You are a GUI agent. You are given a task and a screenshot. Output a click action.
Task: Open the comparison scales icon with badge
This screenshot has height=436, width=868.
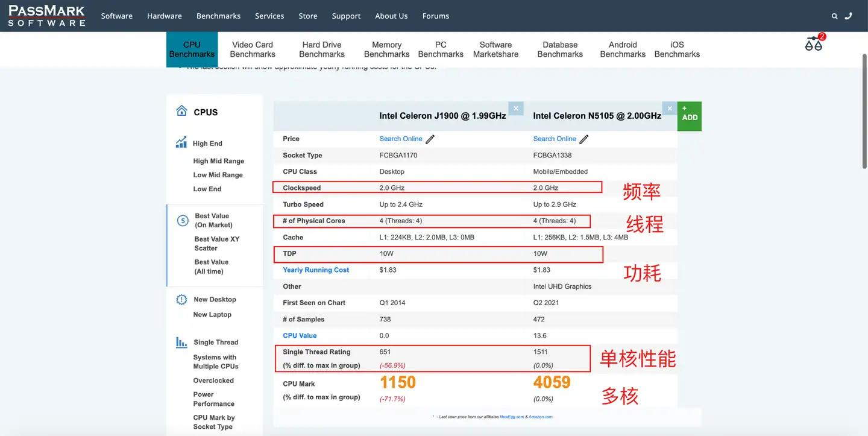pos(814,43)
